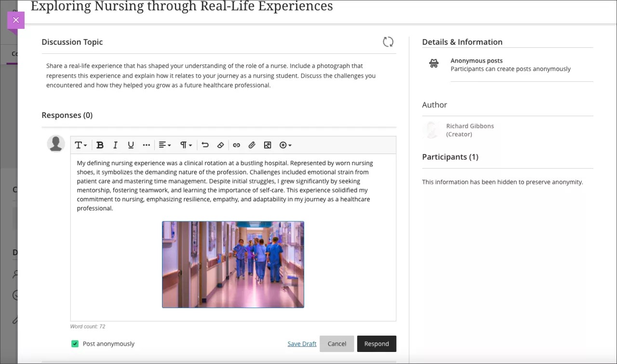Open the paragraph style dropdown

click(x=186, y=145)
